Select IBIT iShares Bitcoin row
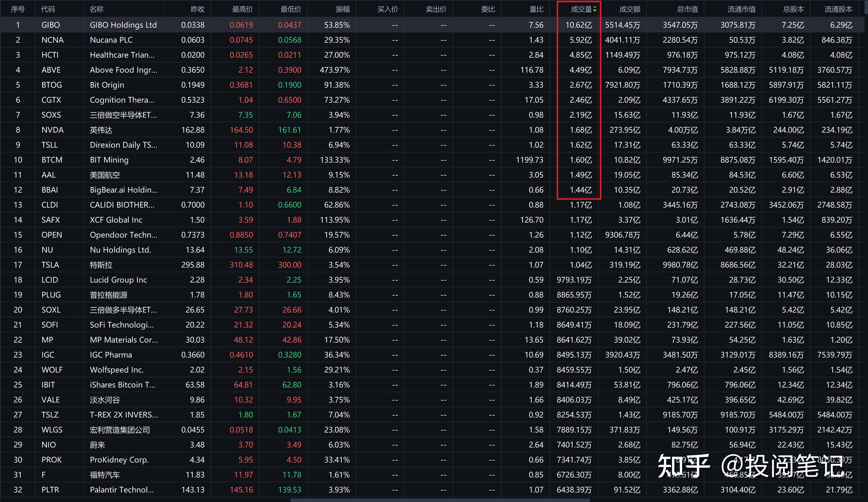Viewport: 868px width, 502px height. [x=122, y=385]
